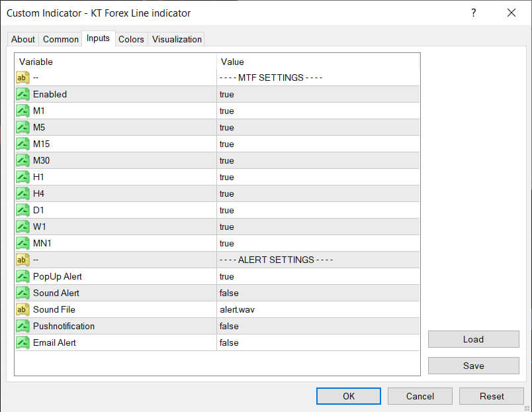Viewport: 532px width, 412px height.
Task: Click the icon next to Email Alert
Action: click(22, 342)
